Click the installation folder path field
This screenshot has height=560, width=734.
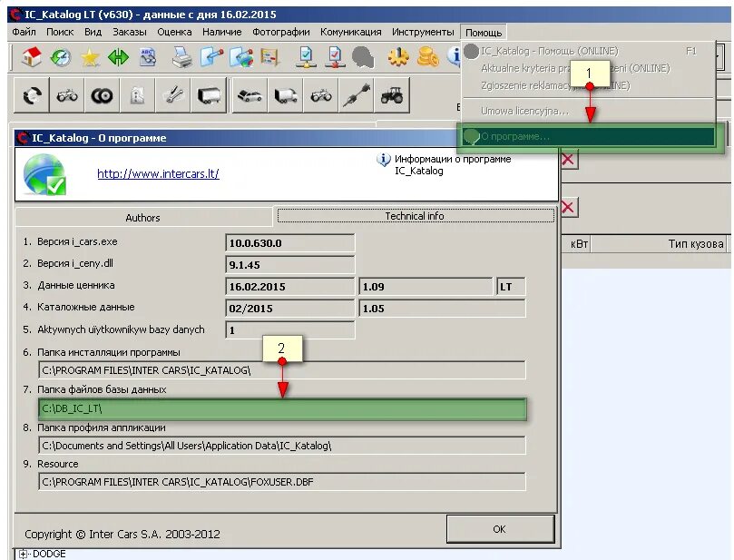pyautogui.click(x=282, y=370)
